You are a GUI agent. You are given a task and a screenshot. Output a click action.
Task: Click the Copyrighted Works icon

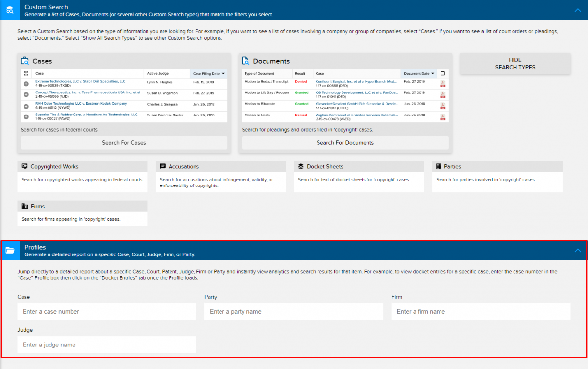24,167
